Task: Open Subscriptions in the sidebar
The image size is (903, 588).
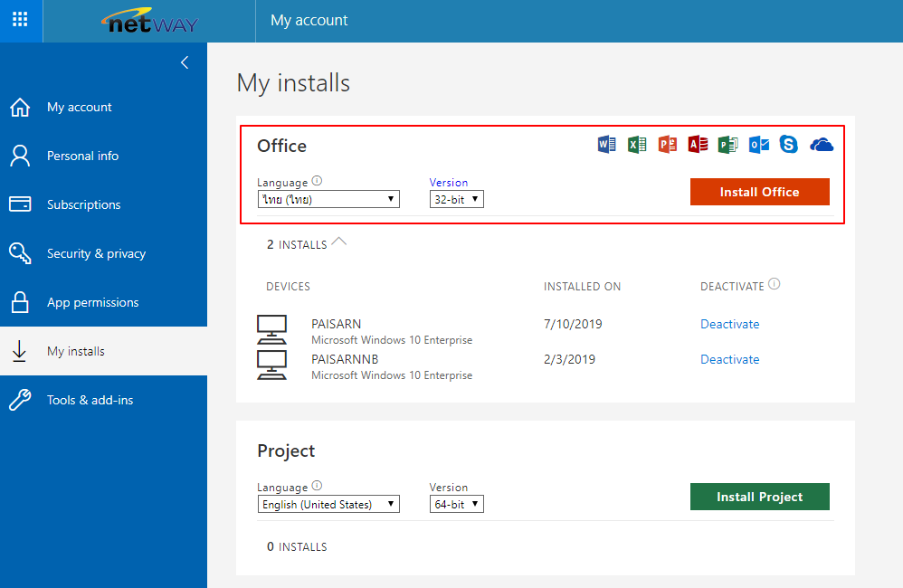Action: pos(83,204)
